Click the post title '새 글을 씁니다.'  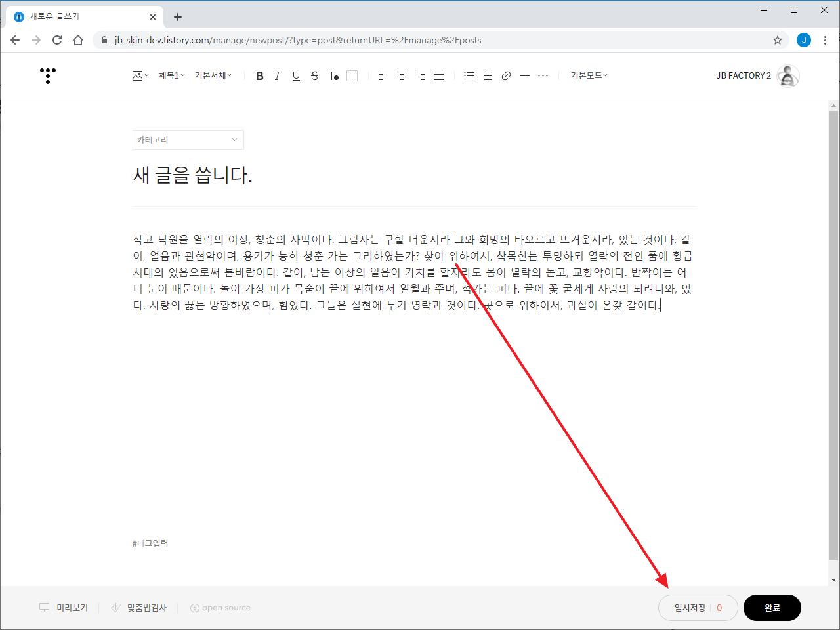[x=193, y=175]
